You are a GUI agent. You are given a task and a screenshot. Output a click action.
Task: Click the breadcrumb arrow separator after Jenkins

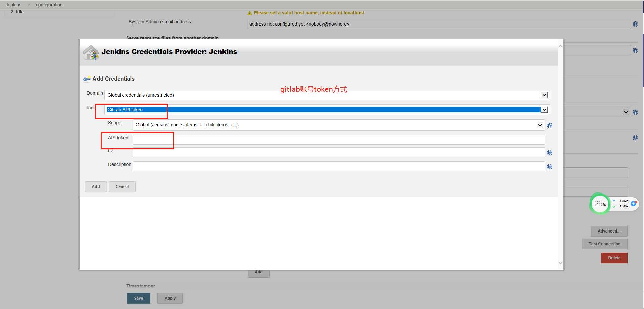(x=29, y=5)
